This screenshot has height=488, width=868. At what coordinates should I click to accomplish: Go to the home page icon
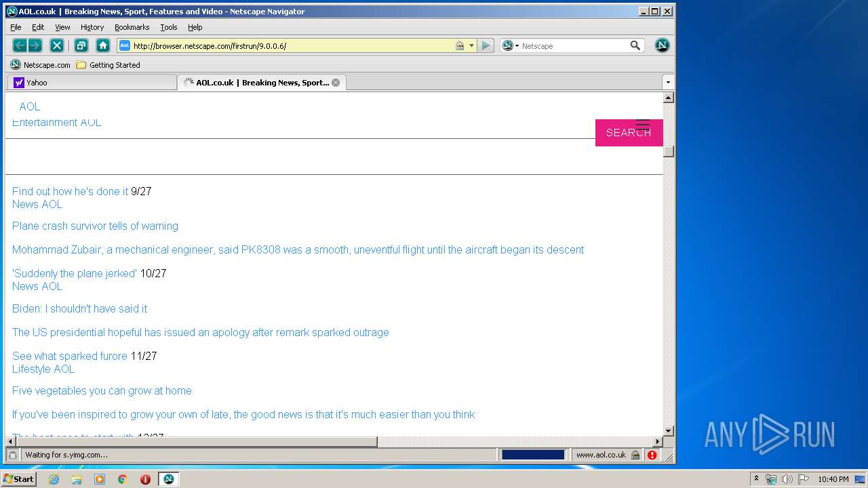click(103, 45)
